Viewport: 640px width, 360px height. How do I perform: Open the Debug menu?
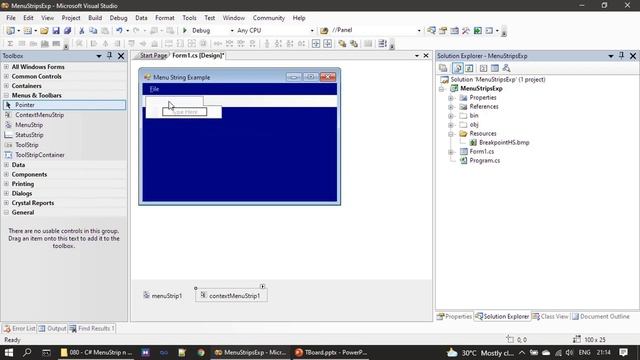[118, 18]
